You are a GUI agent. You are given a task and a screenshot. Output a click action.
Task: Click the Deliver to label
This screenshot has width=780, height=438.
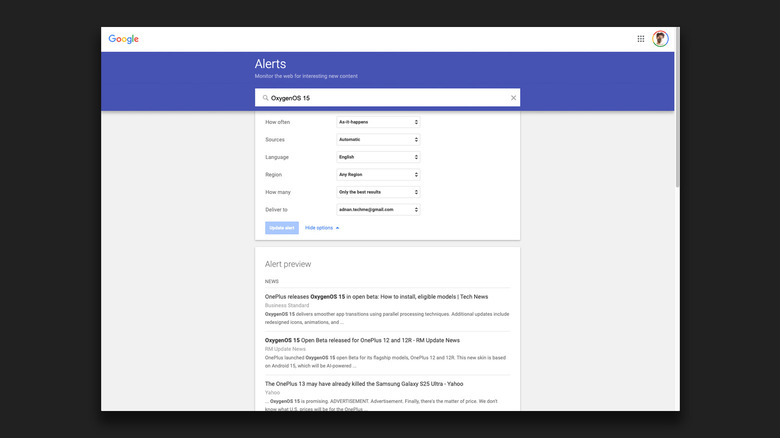[277, 210]
